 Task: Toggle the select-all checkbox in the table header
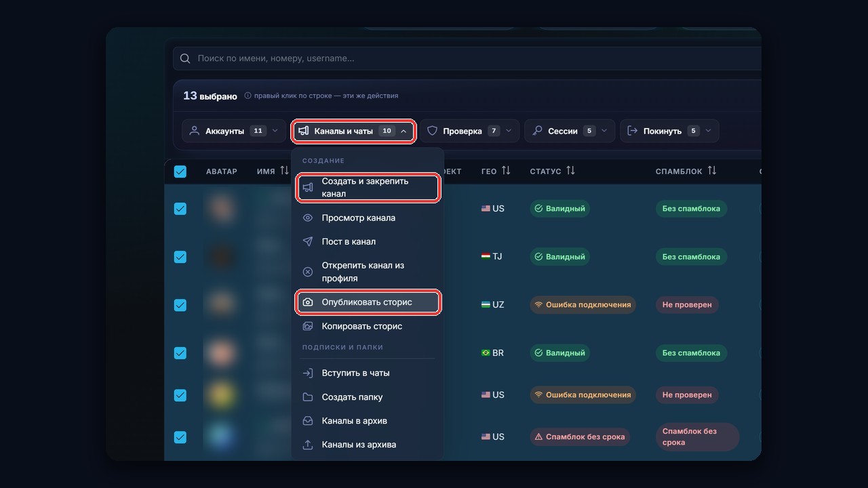point(180,171)
